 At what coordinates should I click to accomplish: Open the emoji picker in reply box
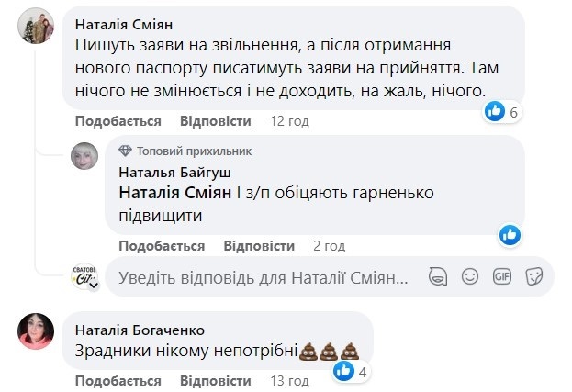point(470,275)
